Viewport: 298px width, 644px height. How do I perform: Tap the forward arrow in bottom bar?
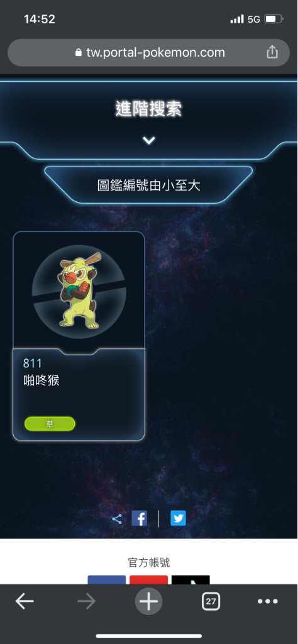pyautogui.click(x=86, y=601)
